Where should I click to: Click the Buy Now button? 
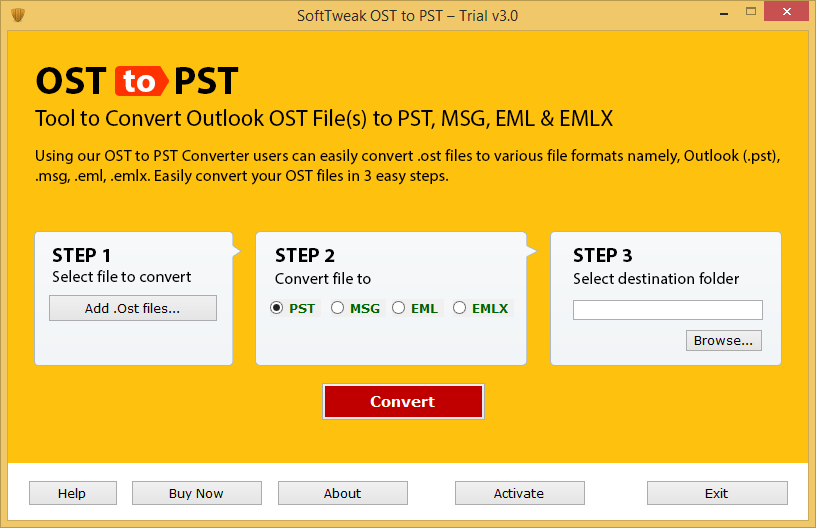(197, 493)
